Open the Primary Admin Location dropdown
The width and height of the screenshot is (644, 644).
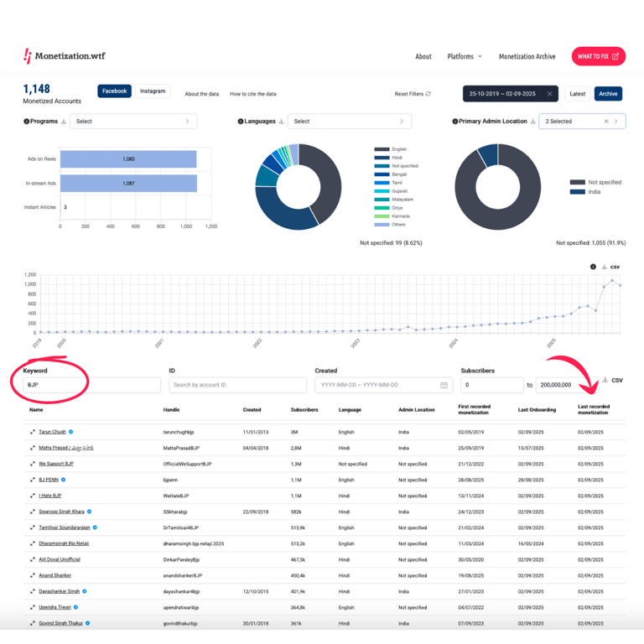pos(582,121)
